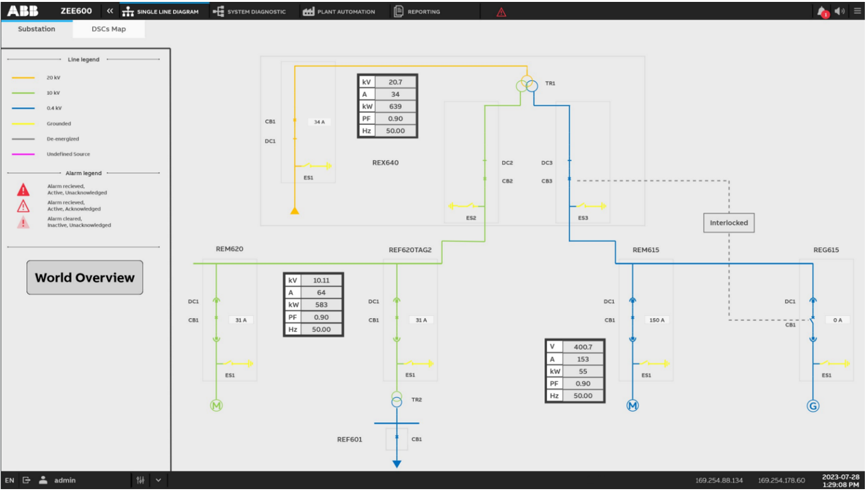The width and height of the screenshot is (868, 491).
Task: Open the settings sliders icon in bottom bar
Action: click(140, 480)
